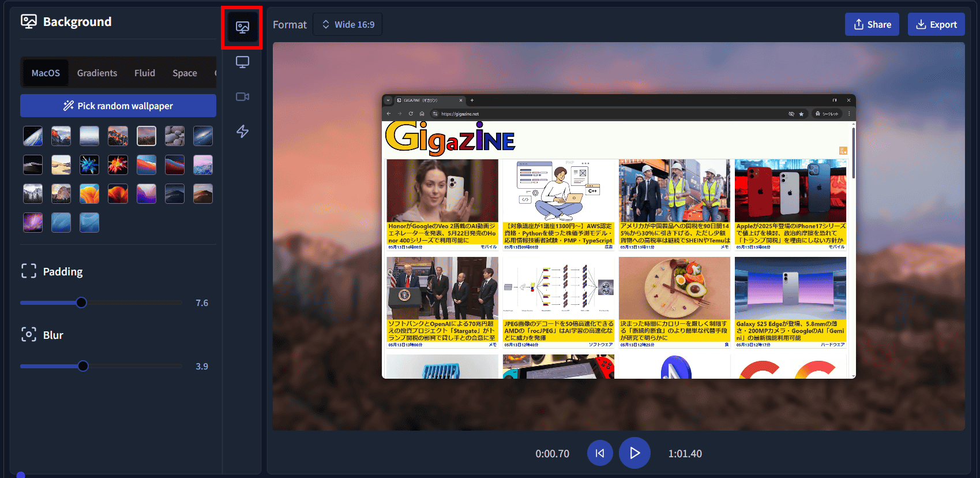Open the monitor screen settings sidebar icon
The height and width of the screenshot is (478, 980).
pos(242,62)
